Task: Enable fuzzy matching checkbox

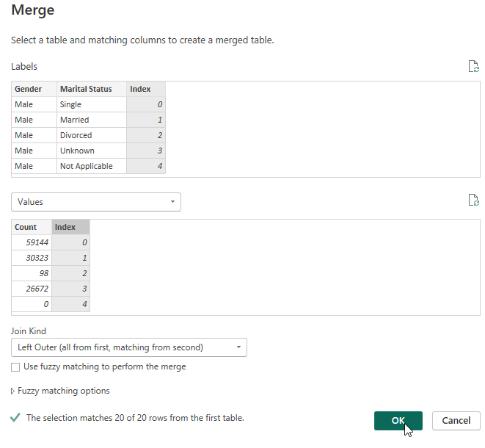Action: pyautogui.click(x=16, y=366)
